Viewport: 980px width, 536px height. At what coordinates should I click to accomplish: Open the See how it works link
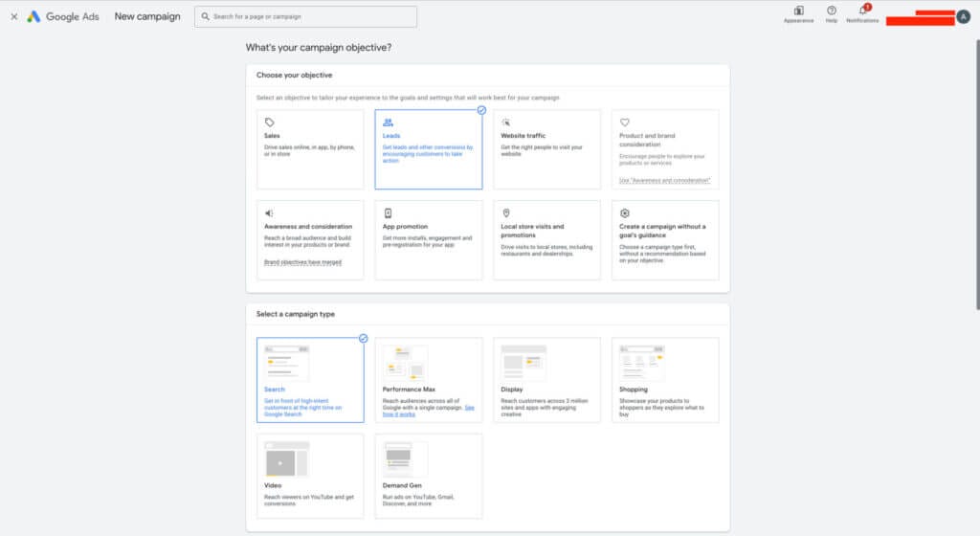(429, 411)
